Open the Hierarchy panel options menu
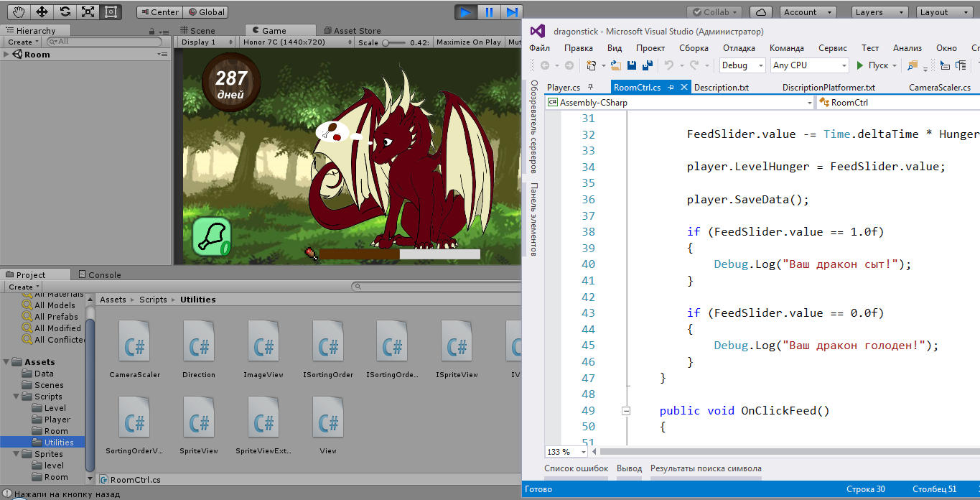 [x=163, y=31]
